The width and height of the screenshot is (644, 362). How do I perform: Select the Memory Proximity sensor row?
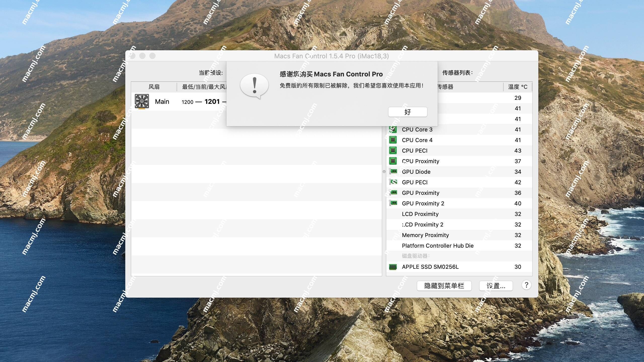(x=459, y=235)
